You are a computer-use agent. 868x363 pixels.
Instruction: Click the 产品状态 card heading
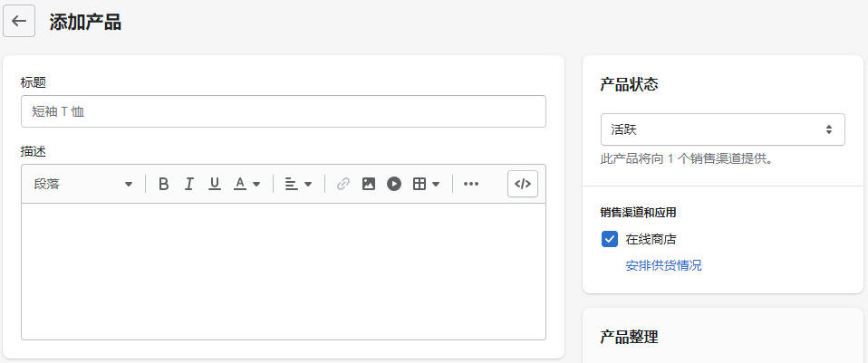click(629, 85)
